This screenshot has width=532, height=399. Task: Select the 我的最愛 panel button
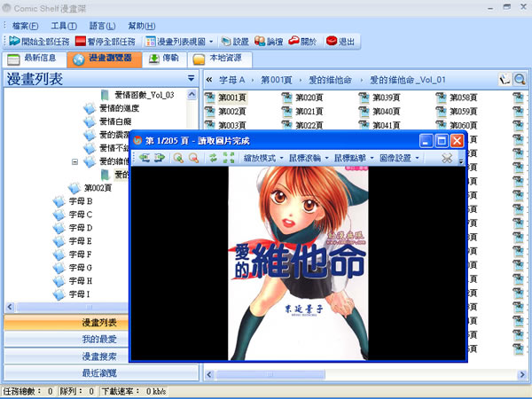click(98, 339)
